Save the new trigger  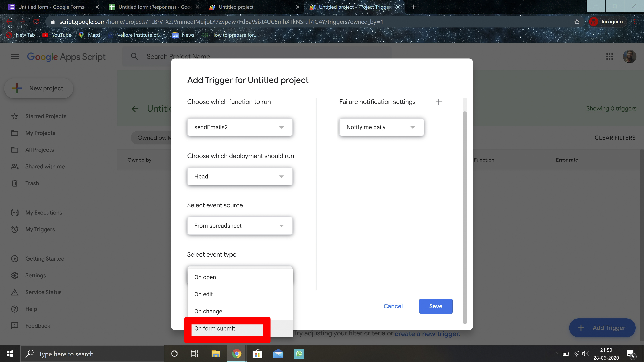point(436,306)
